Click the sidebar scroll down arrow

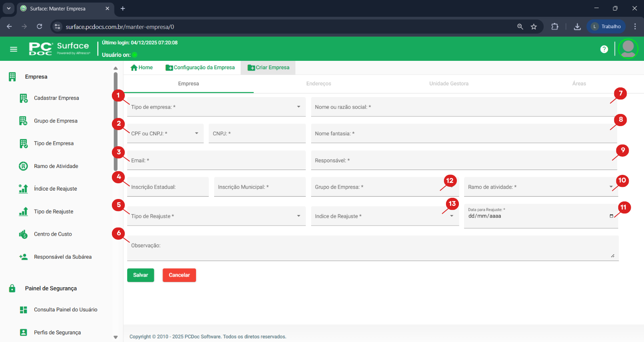(x=116, y=337)
